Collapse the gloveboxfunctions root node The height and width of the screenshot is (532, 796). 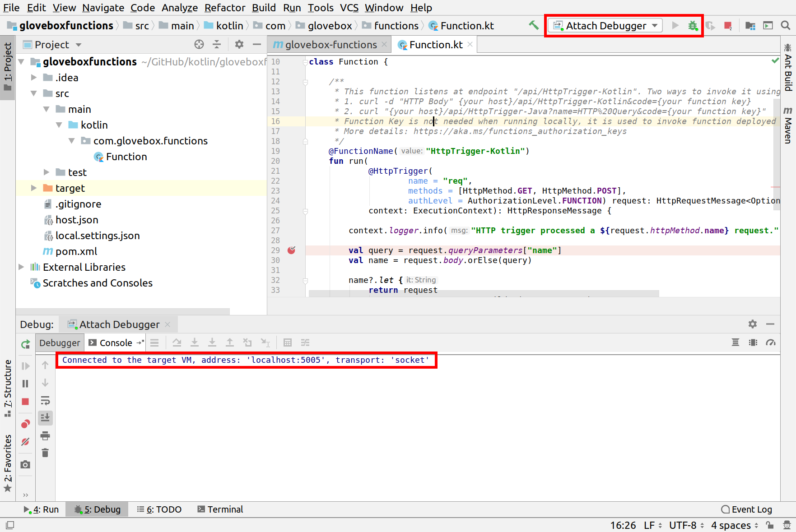coord(21,61)
